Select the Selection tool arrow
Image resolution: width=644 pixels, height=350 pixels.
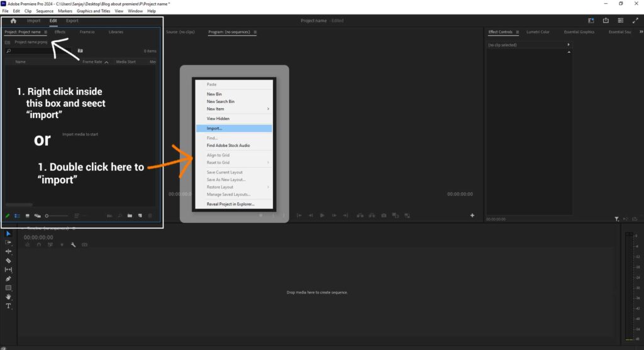pyautogui.click(x=8, y=234)
